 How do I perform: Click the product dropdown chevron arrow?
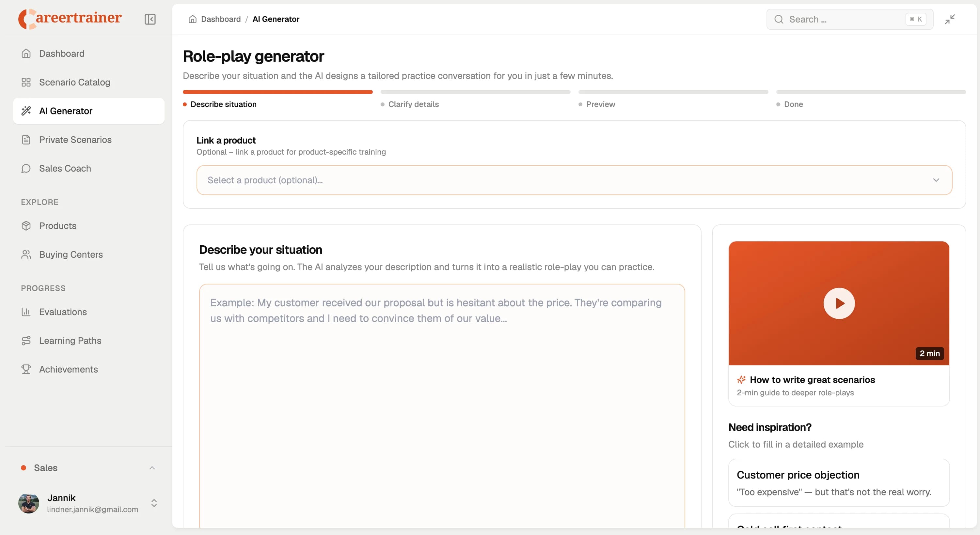pyautogui.click(x=936, y=180)
